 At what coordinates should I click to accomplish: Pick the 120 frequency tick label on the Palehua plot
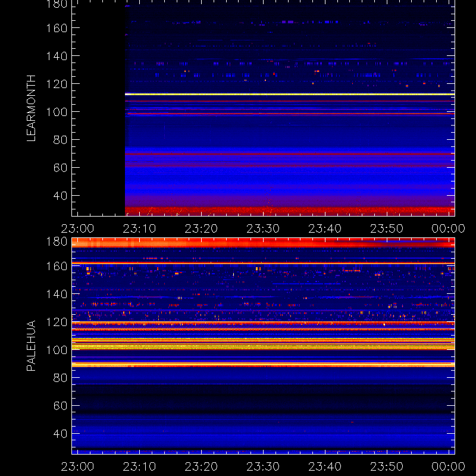coord(57,322)
